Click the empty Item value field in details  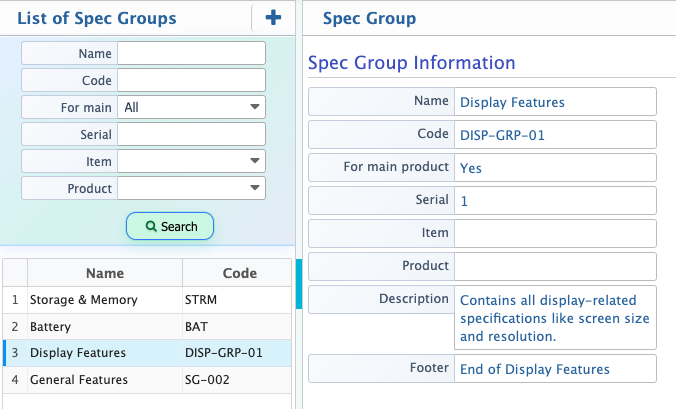point(555,234)
